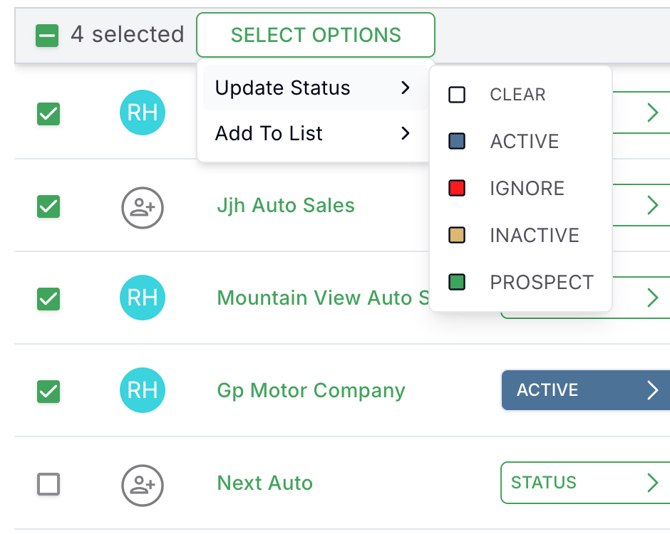Click the chevron on Jjh Auto Sales status
Image resolution: width=670 pixels, height=534 pixels.
coord(652,205)
